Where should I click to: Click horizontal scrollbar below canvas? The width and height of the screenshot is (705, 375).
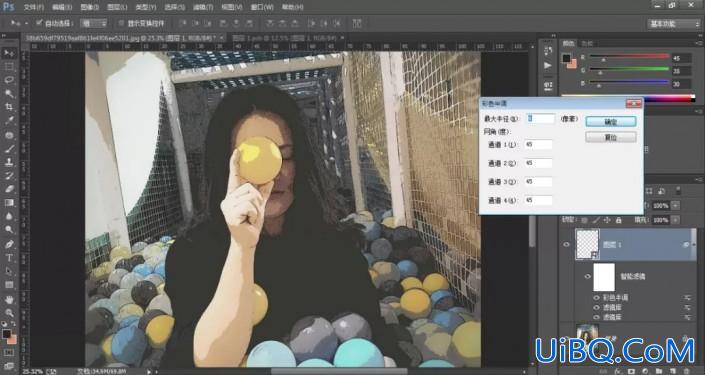click(339, 371)
